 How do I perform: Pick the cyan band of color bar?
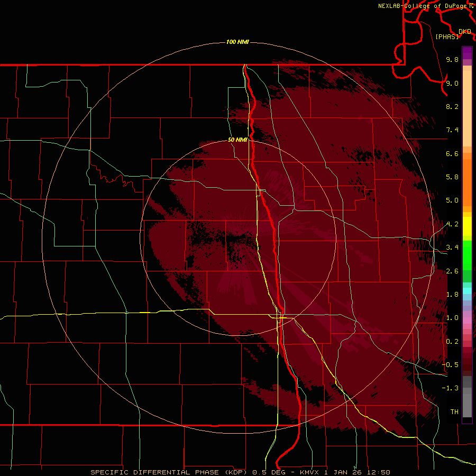467,291
